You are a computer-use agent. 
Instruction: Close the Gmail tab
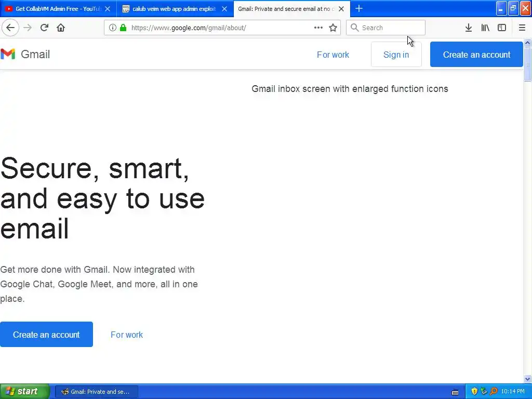341,9
